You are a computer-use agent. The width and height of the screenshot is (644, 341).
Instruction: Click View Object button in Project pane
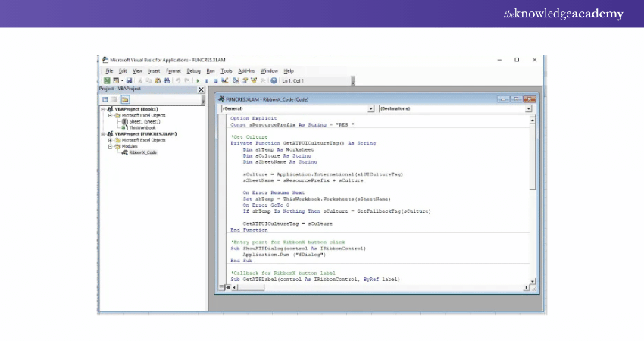(115, 99)
